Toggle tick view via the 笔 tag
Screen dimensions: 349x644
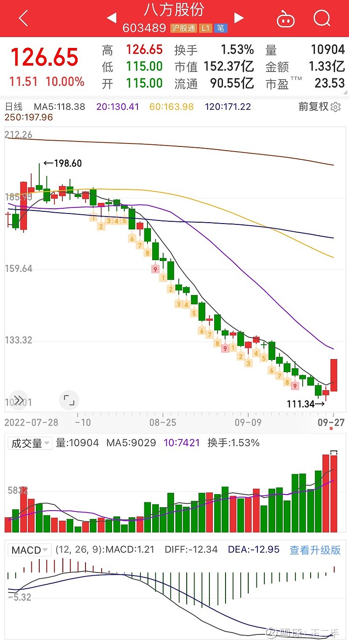[221, 27]
